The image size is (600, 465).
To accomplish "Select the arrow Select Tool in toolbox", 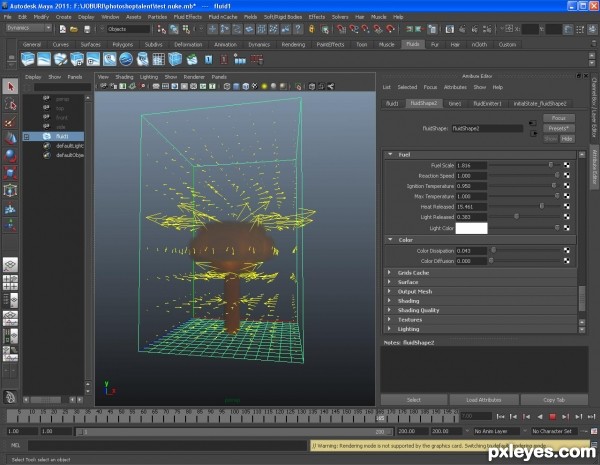I will point(10,86).
